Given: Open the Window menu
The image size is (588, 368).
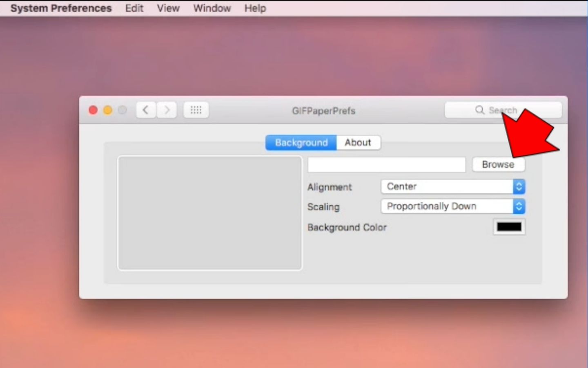Looking at the screenshot, I should [212, 8].
